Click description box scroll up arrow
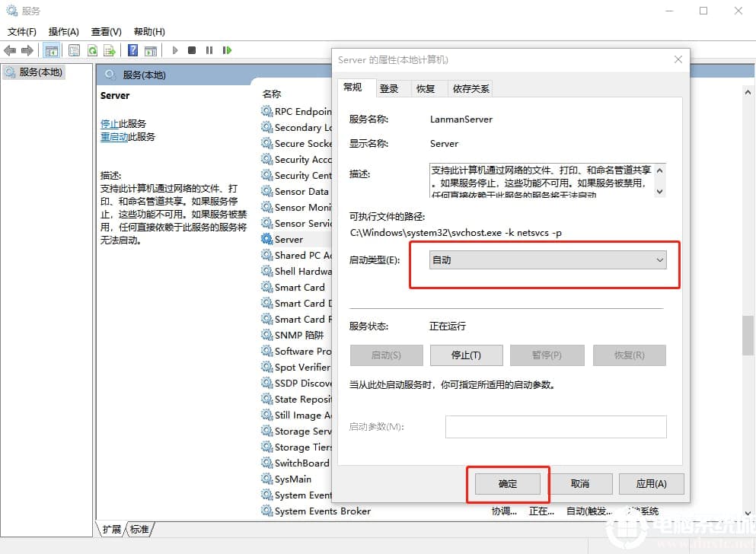Image resolution: width=756 pixels, height=554 pixels. (660, 170)
